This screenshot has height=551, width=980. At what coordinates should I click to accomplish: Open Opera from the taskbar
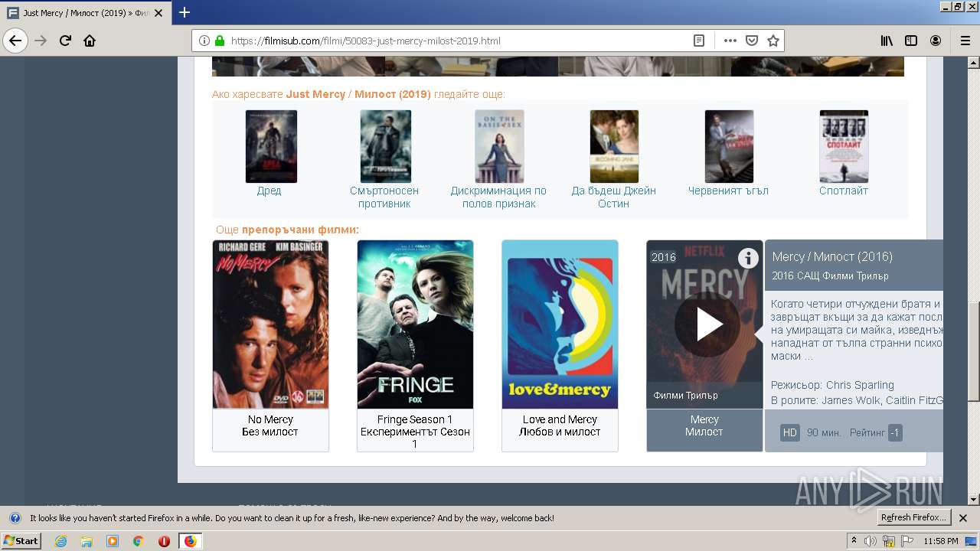click(x=164, y=541)
